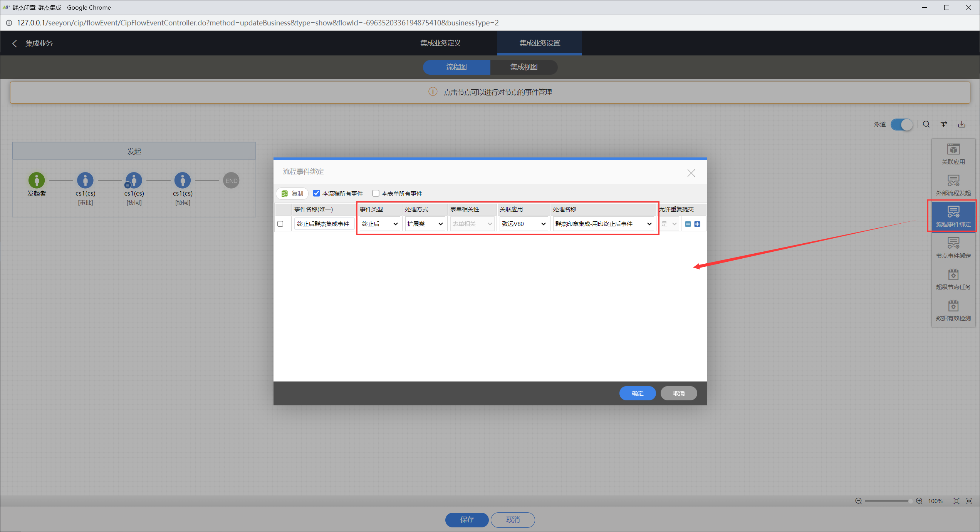Image resolution: width=980 pixels, height=532 pixels.
Task: Toggle the 泳道 switch
Action: click(901, 124)
